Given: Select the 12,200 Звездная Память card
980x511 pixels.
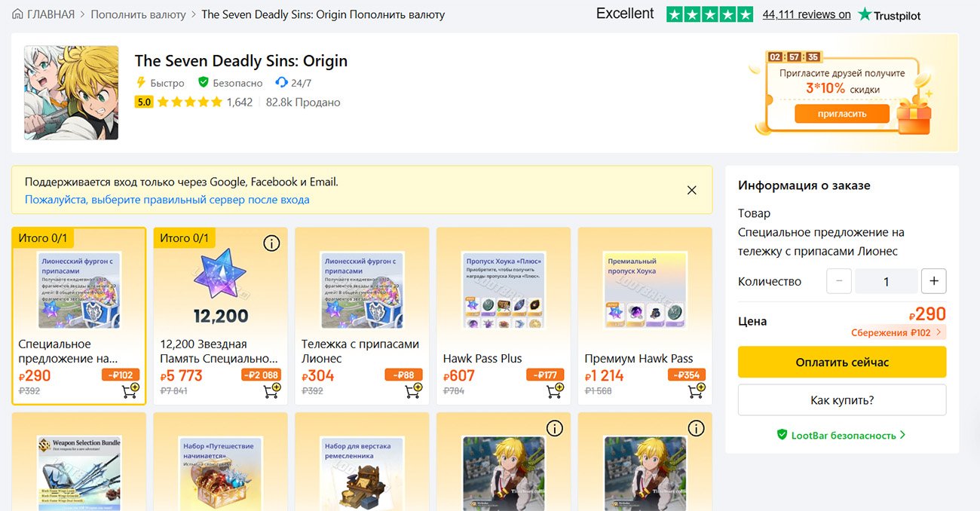Looking at the screenshot, I should 220,316.
